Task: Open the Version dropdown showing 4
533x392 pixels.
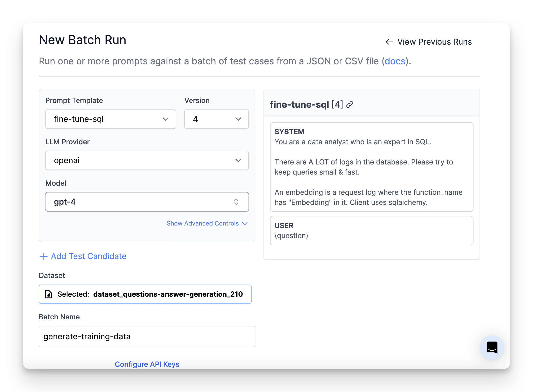Action: pyautogui.click(x=216, y=119)
